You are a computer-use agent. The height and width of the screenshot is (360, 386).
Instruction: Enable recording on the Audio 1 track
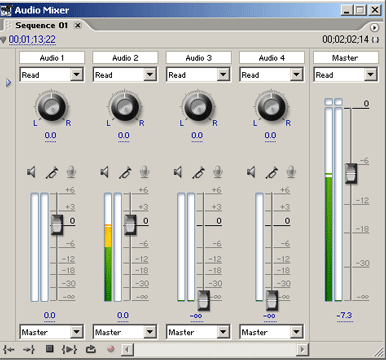tap(71, 172)
